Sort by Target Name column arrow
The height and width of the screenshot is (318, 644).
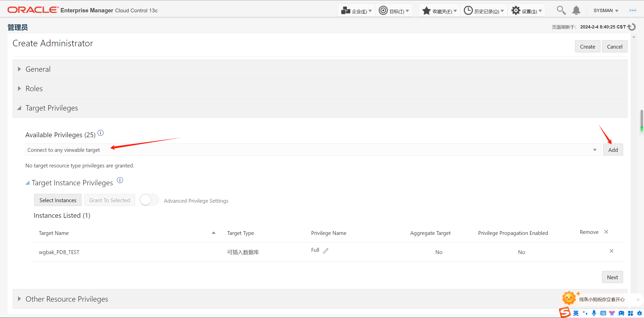tap(213, 233)
